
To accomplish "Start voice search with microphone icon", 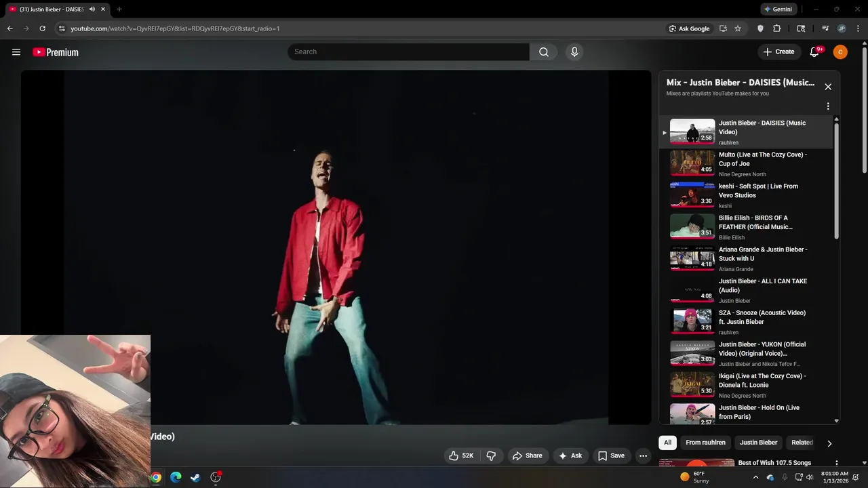I will 574,52.
